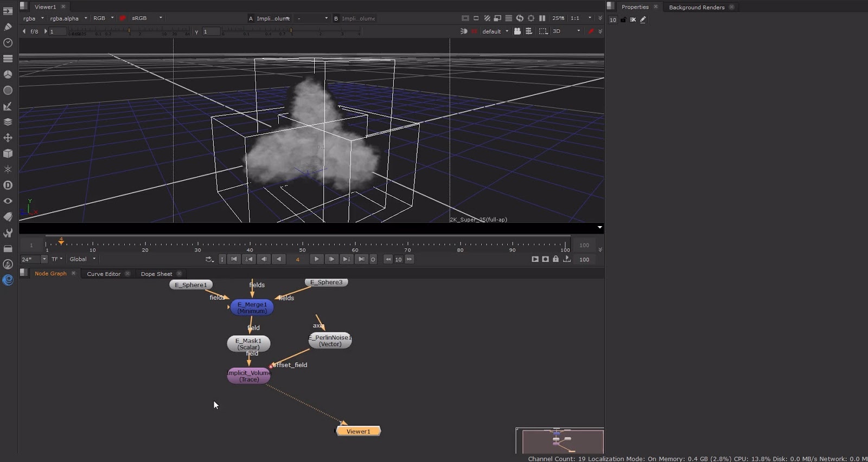Viewport: 868px width, 462px height.
Task: Open the FurnaceCore nodes menu icon
Action: 8,264
